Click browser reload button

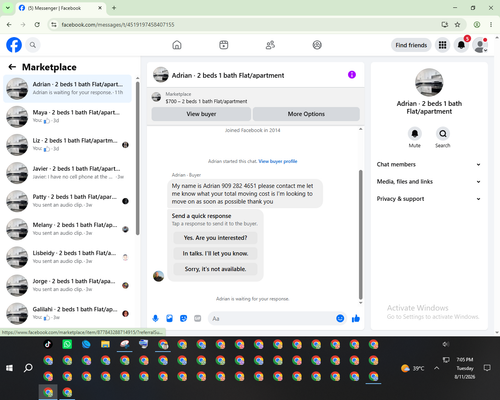pos(37,25)
